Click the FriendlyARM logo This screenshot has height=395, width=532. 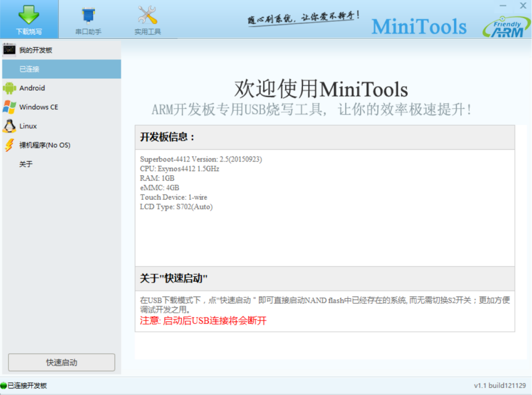click(x=506, y=27)
